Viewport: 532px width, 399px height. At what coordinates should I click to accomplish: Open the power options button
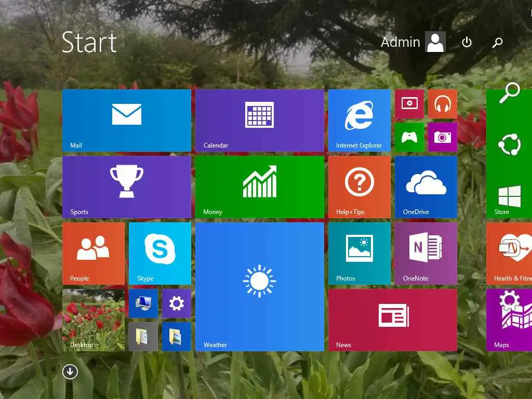[x=467, y=42]
